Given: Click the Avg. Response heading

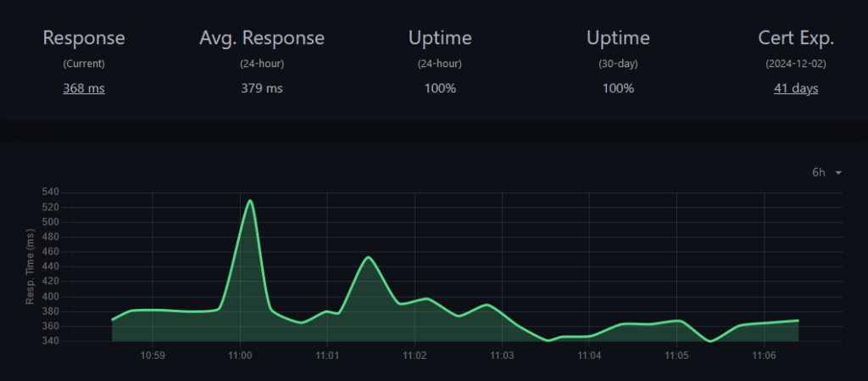Looking at the screenshot, I should (262, 38).
